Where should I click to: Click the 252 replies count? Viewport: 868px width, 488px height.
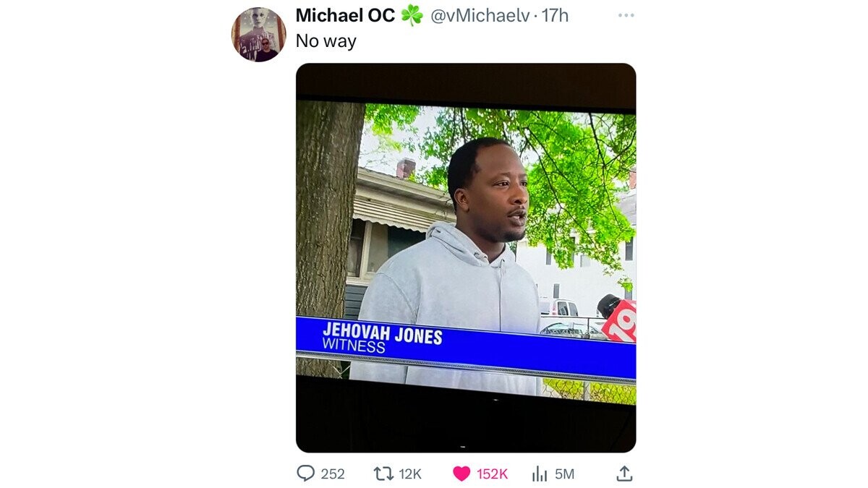[x=333, y=474]
